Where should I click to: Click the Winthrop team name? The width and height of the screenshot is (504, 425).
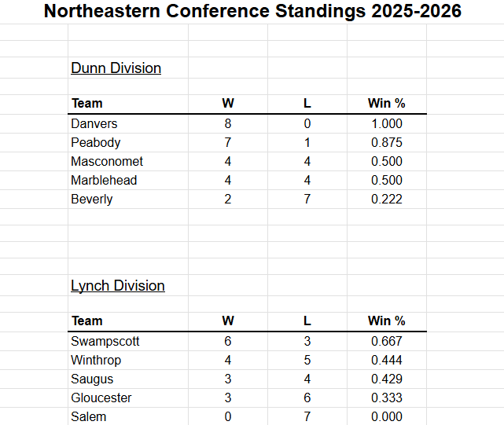97,361
